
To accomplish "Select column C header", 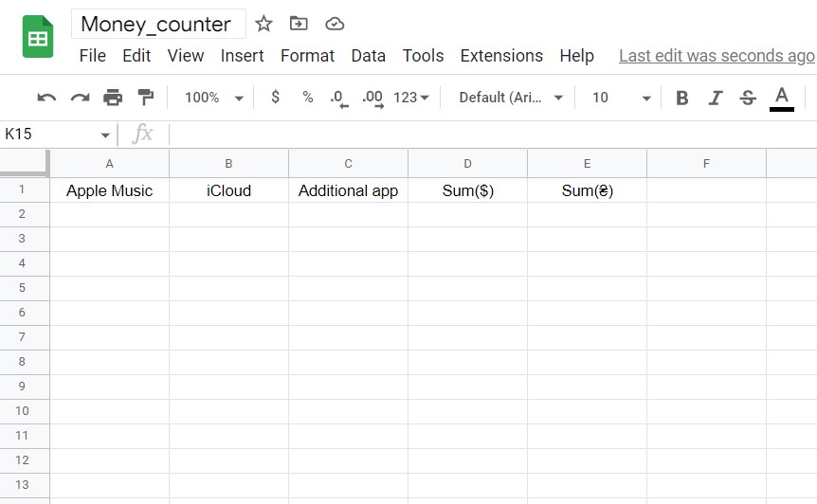I will [x=348, y=164].
